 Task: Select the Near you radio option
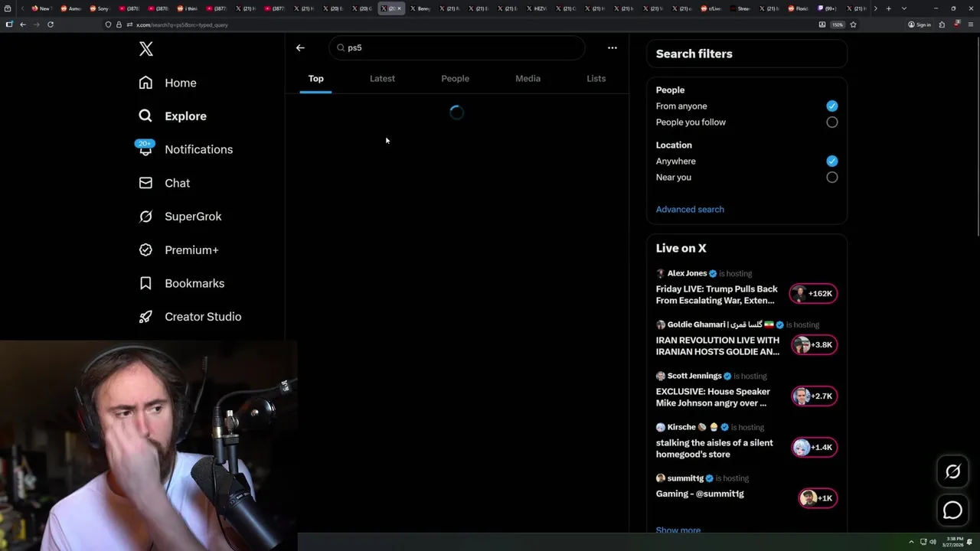[x=832, y=177]
